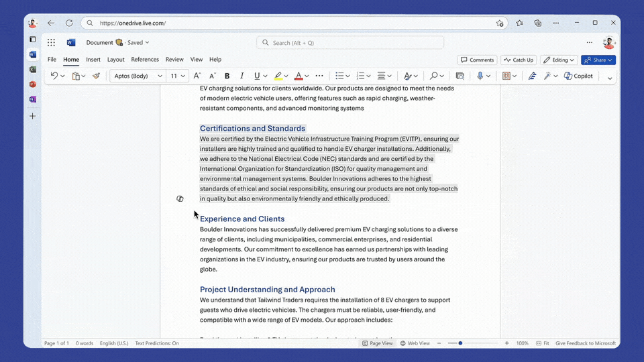Click the bullet list icon
The width and height of the screenshot is (644, 362).
(339, 76)
